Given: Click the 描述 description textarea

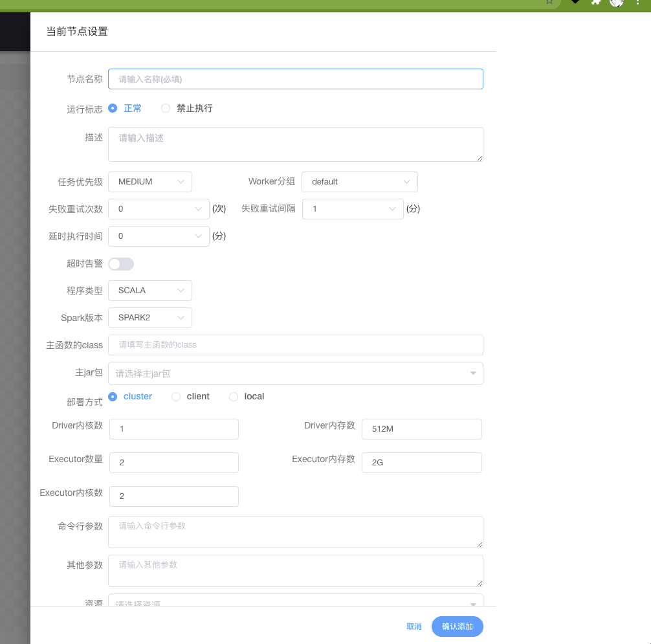Looking at the screenshot, I should 295,144.
